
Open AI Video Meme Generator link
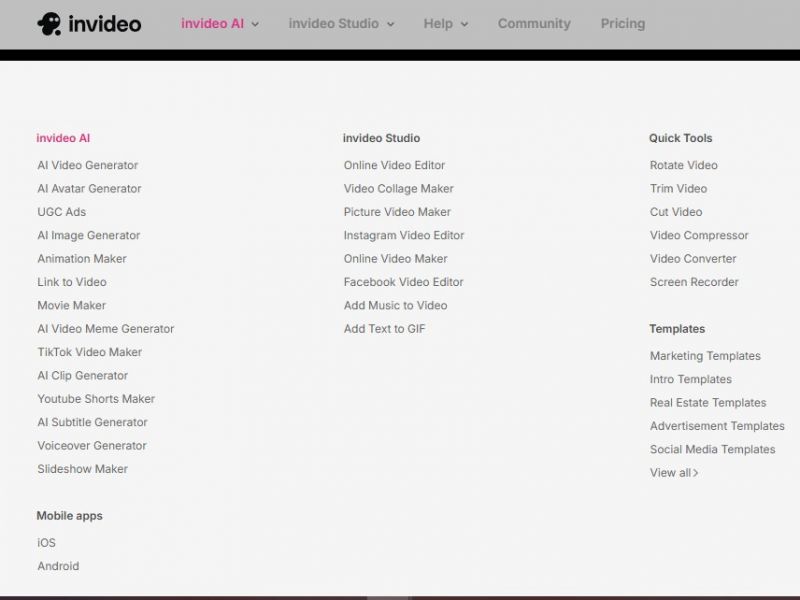[106, 329]
